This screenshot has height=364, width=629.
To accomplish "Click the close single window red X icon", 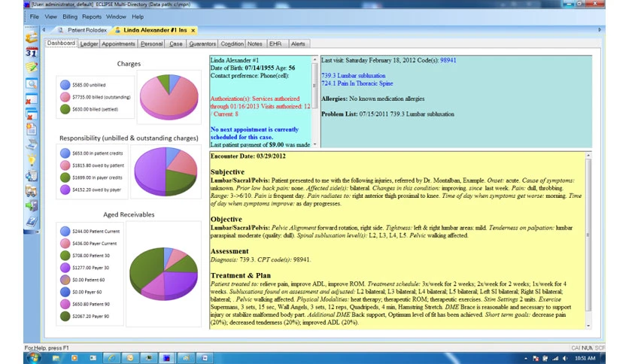I will tap(32, 99).
